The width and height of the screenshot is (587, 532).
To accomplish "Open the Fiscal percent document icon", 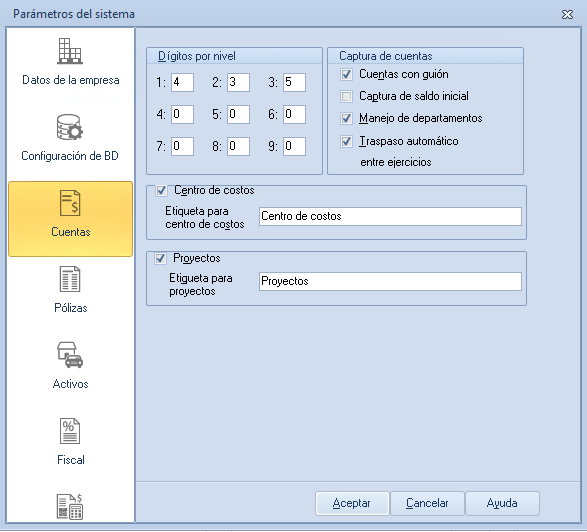I will [70, 431].
